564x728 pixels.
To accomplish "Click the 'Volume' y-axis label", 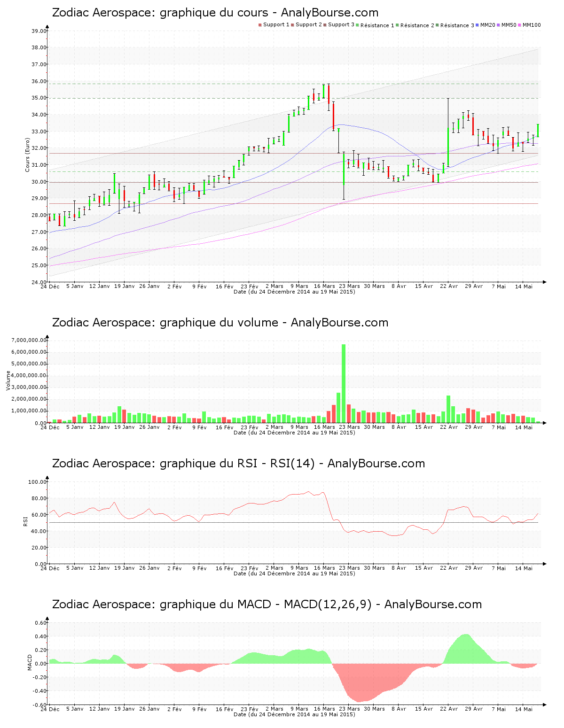I will (8, 380).
